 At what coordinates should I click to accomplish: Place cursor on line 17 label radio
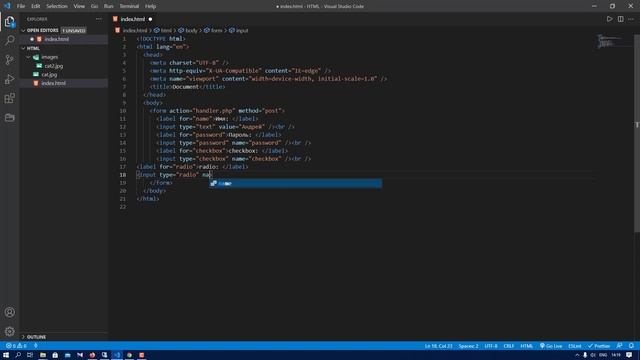[x=192, y=167]
